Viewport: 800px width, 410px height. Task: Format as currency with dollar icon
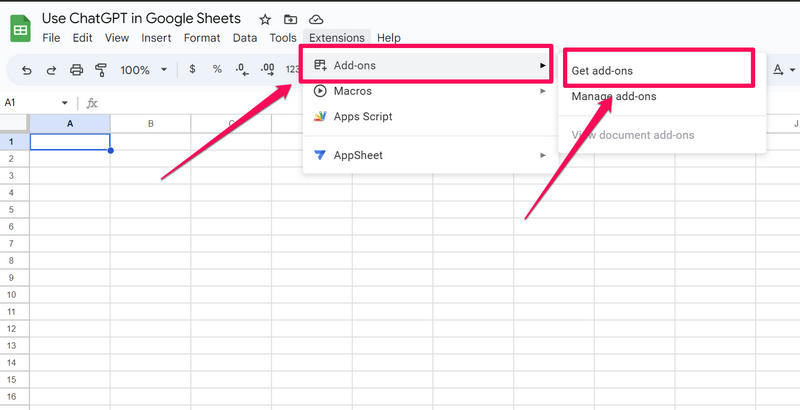click(192, 69)
